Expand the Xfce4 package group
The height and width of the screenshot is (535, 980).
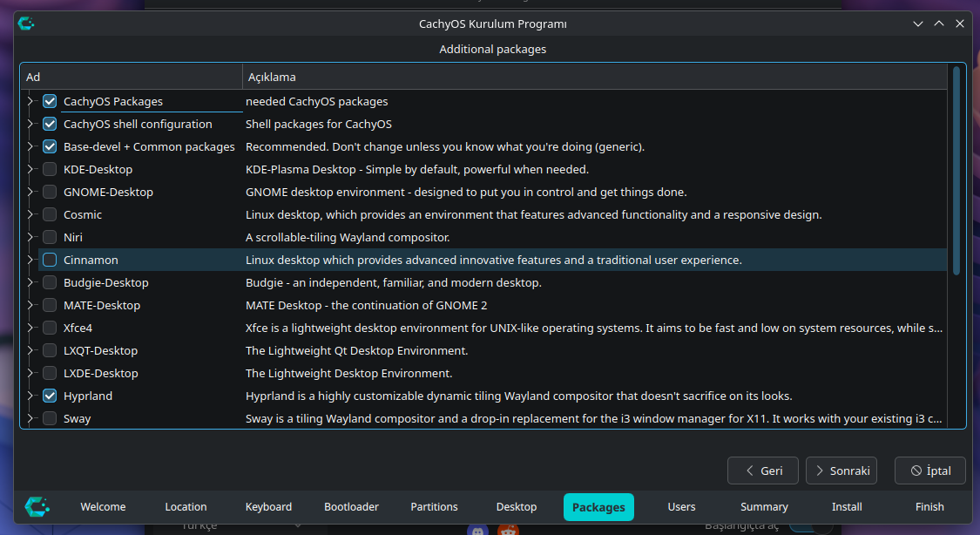pos(30,328)
